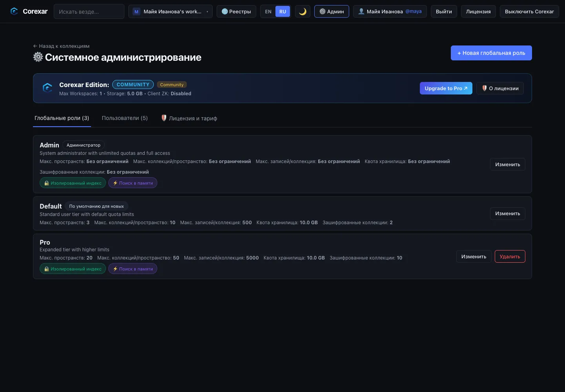565x392 pixels.
Task: Click Изолированный индекс badge on Pro role
Action: pyautogui.click(x=73, y=269)
